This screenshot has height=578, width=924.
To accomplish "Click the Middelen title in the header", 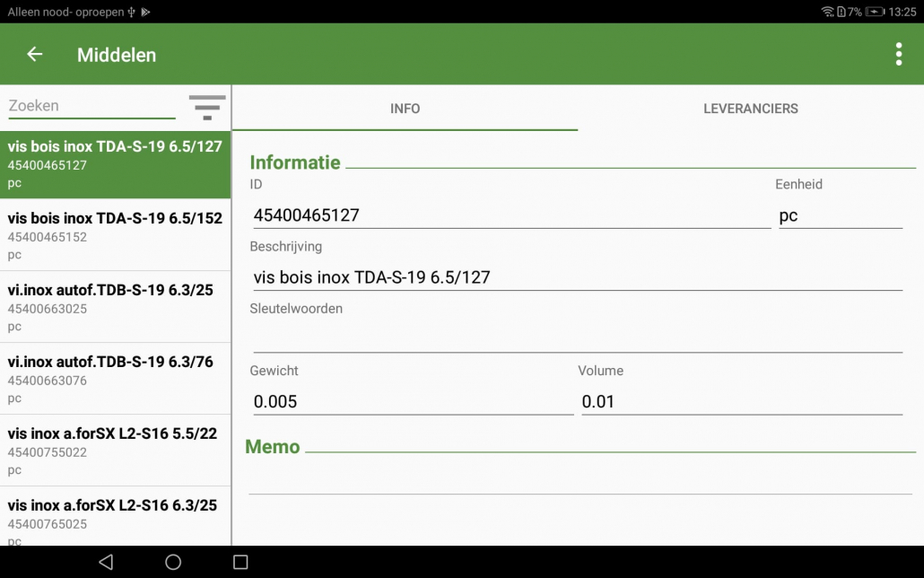I will (x=117, y=55).
